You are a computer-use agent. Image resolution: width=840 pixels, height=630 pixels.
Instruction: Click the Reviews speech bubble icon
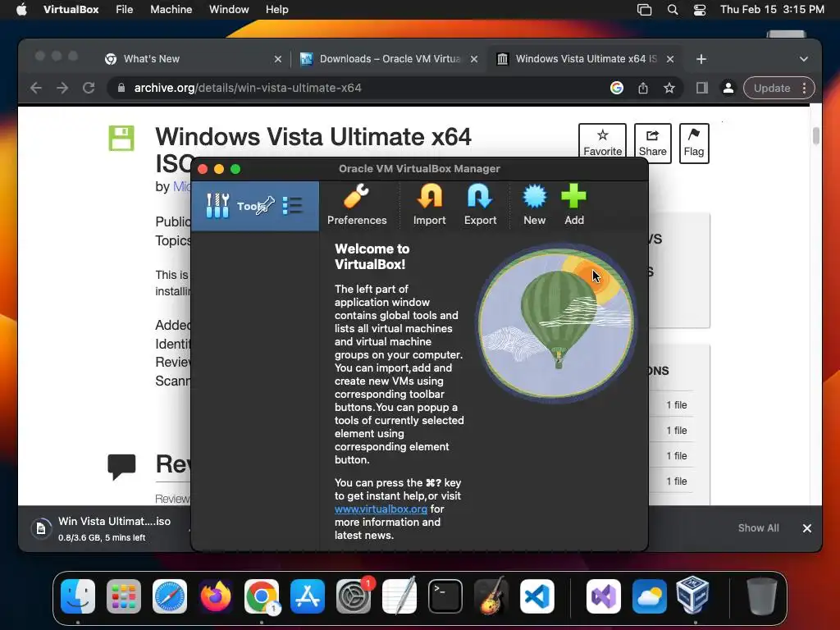[x=121, y=467]
